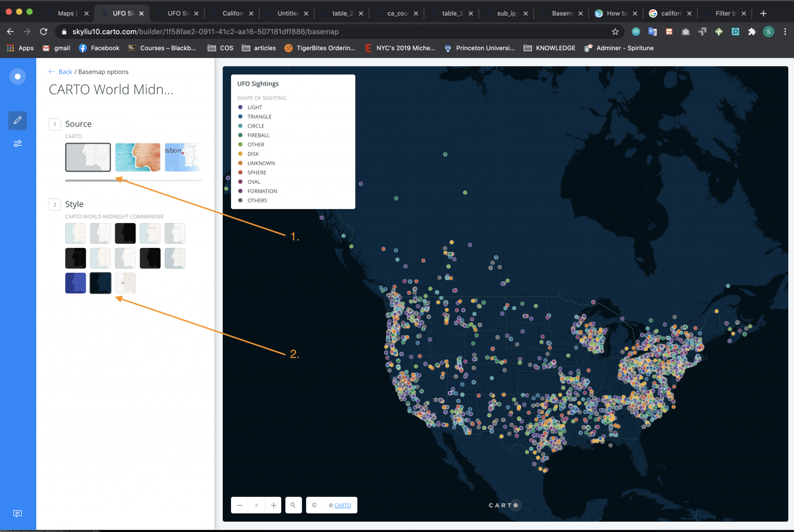Expand the Style section numbered two
Screen dimensions: 794x532
click(54, 204)
